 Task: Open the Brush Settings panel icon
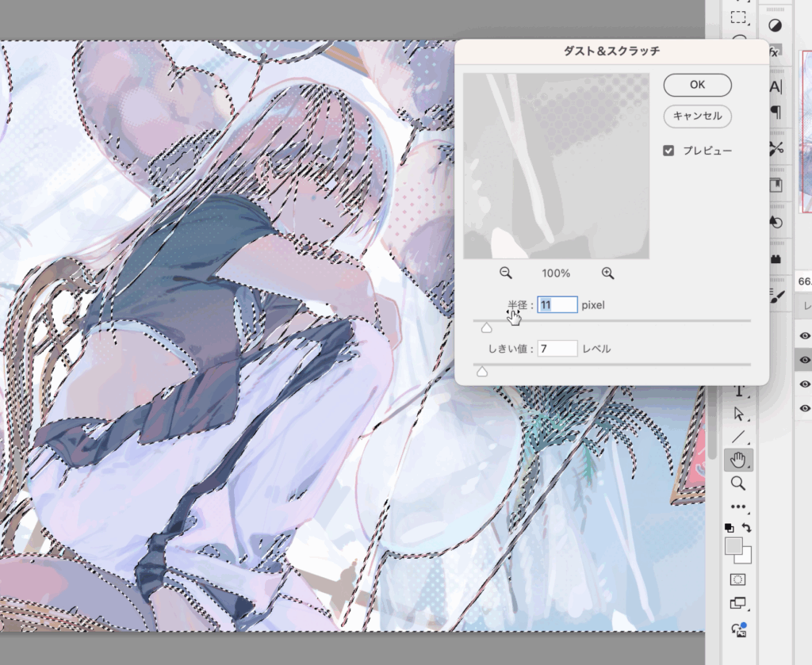[x=776, y=296]
